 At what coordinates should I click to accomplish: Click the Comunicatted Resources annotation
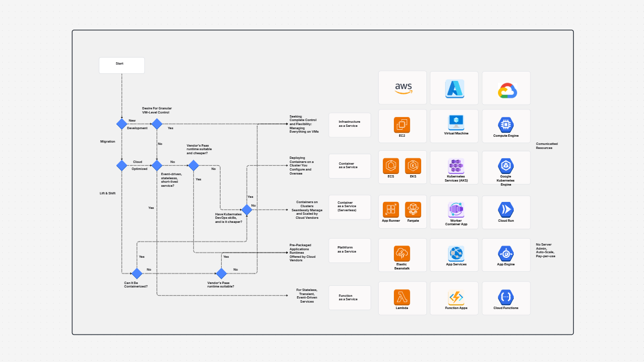pos(547,146)
